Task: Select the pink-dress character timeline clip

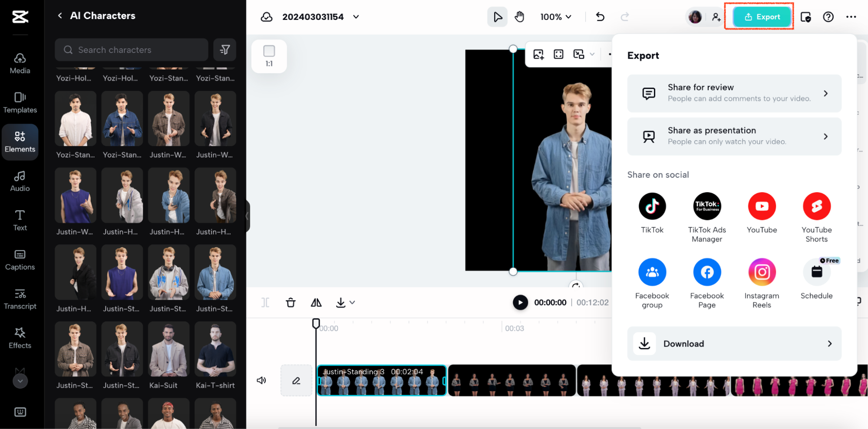Action: click(799, 380)
